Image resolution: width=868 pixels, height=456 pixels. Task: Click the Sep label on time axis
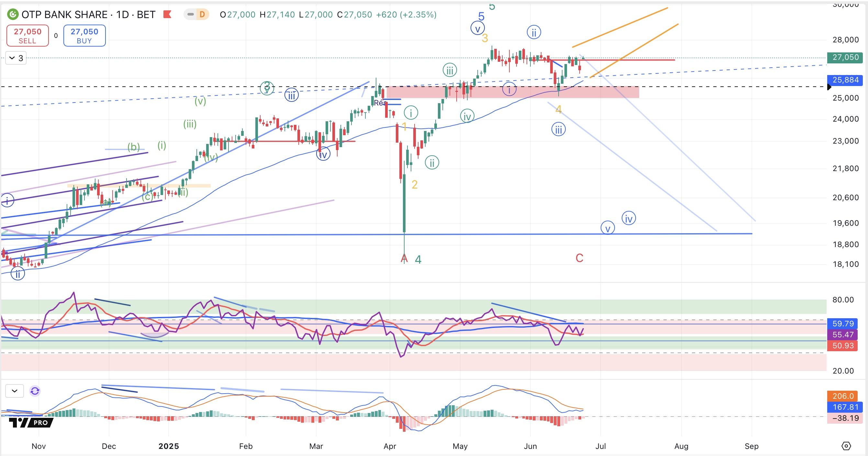[751, 446]
